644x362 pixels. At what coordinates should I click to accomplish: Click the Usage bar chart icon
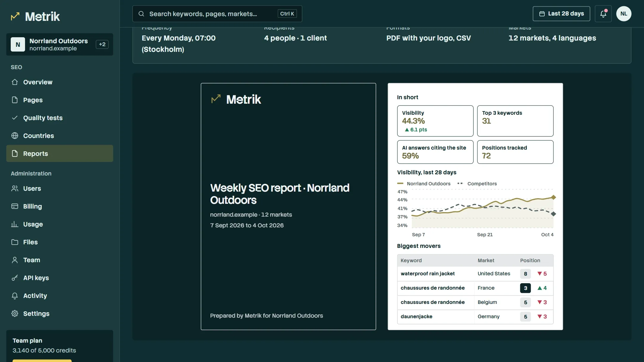click(x=15, y=224)
